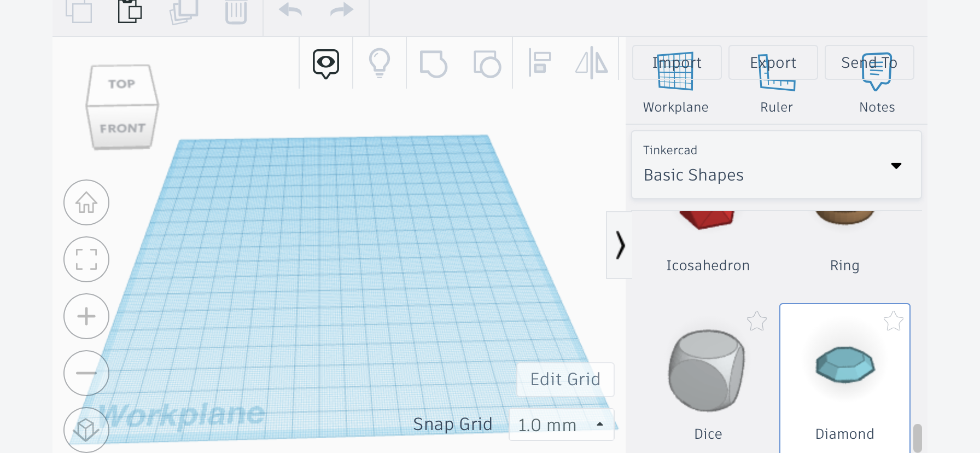
Task: Click the Ungroup shapes icon
Action: coord(487,64)
